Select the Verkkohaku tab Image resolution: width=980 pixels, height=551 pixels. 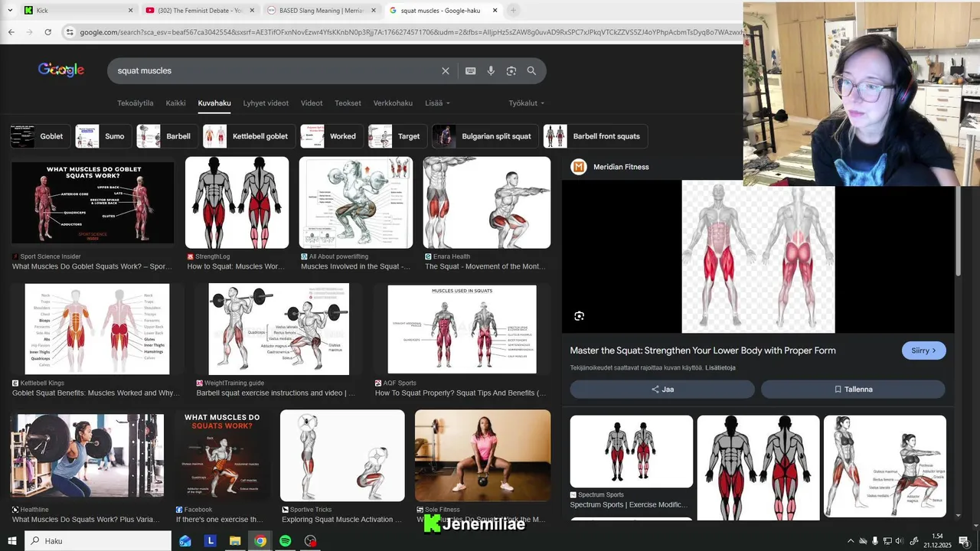click(x=393, y=103)
